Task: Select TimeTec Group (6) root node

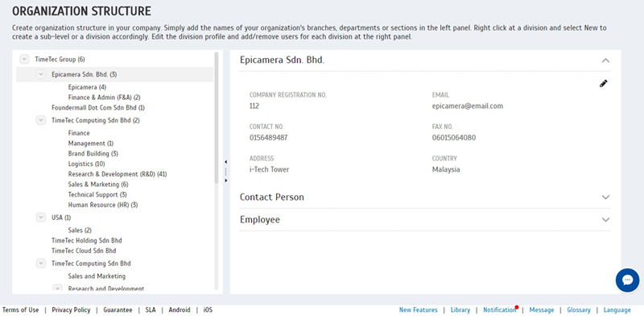Action: click(x=60, y=60)
